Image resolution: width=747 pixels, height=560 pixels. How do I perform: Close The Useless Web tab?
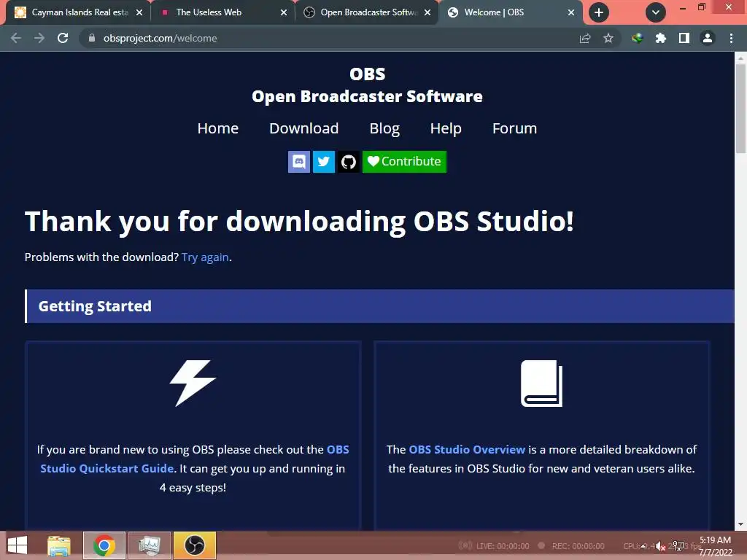pos(284,12)
